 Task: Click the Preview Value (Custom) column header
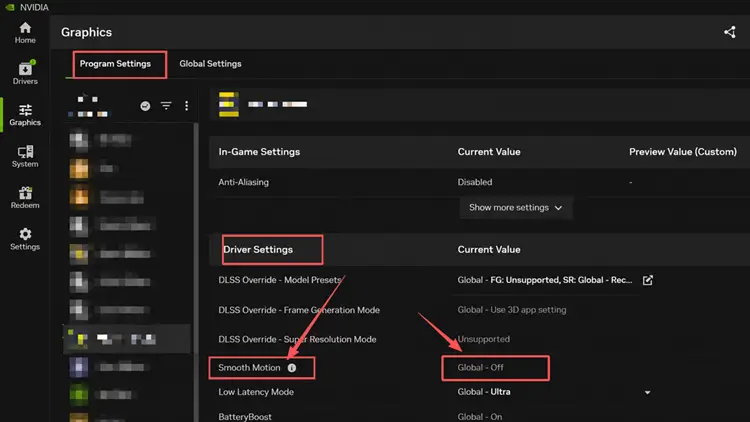coord(683,152)
